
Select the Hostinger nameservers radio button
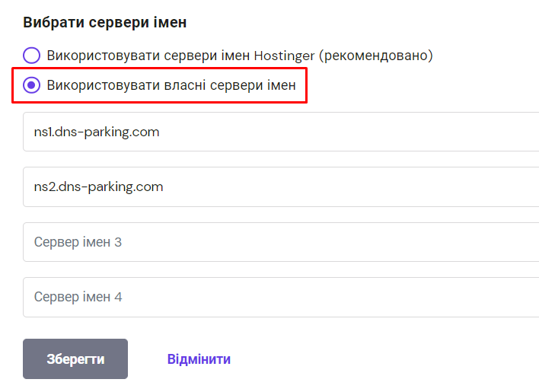tap(31, 56)
